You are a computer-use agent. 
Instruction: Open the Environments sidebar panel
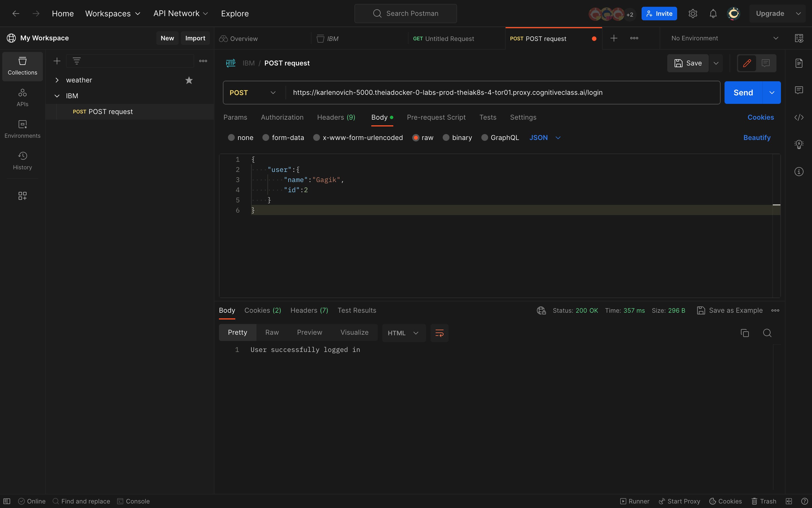[x=22, y=129]
